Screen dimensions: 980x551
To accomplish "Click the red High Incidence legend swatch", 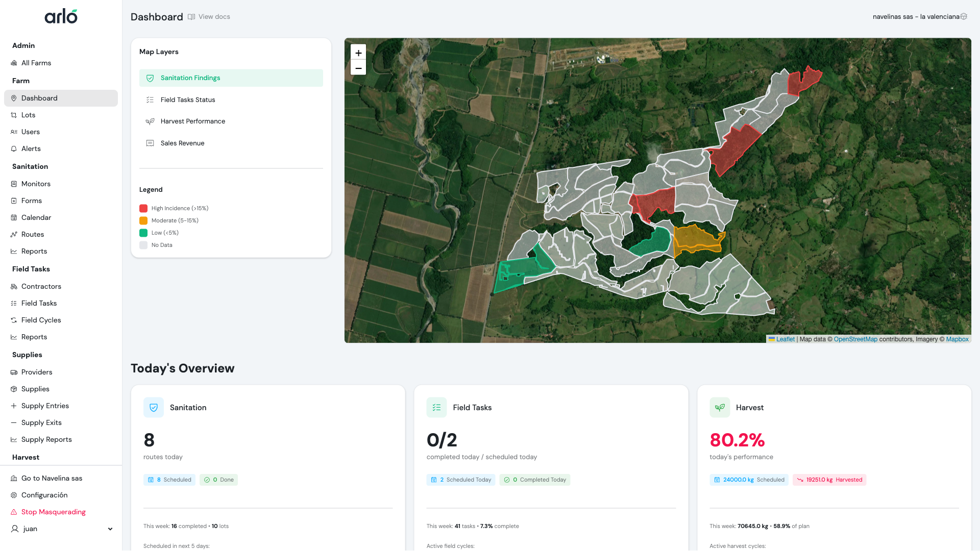I will click(x=143, y=209).
